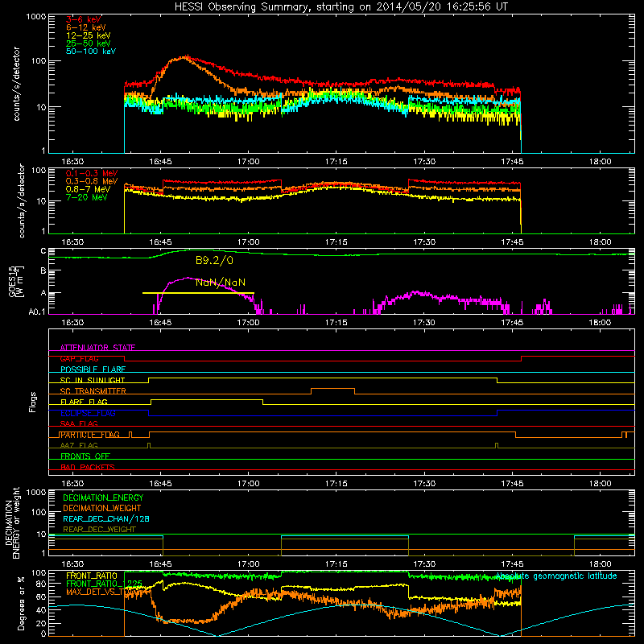Click the 0.3-0.8 MeV legend label

(x=92, y=181)
